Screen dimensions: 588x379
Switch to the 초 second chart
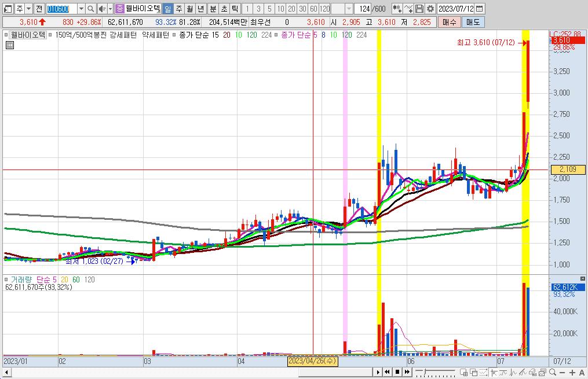(224, 9)
